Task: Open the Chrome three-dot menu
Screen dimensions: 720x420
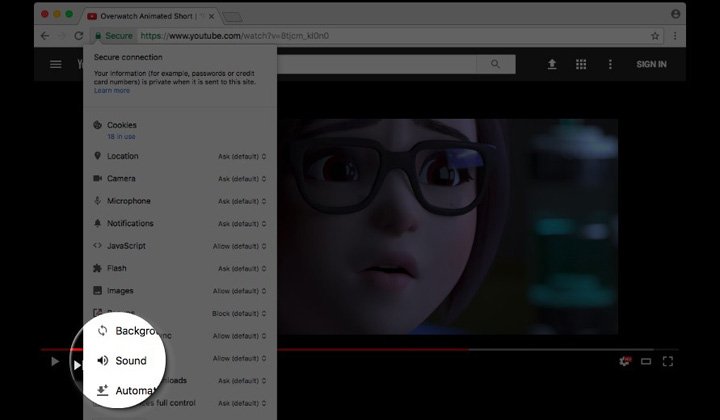Action: [x=675, y=36]
